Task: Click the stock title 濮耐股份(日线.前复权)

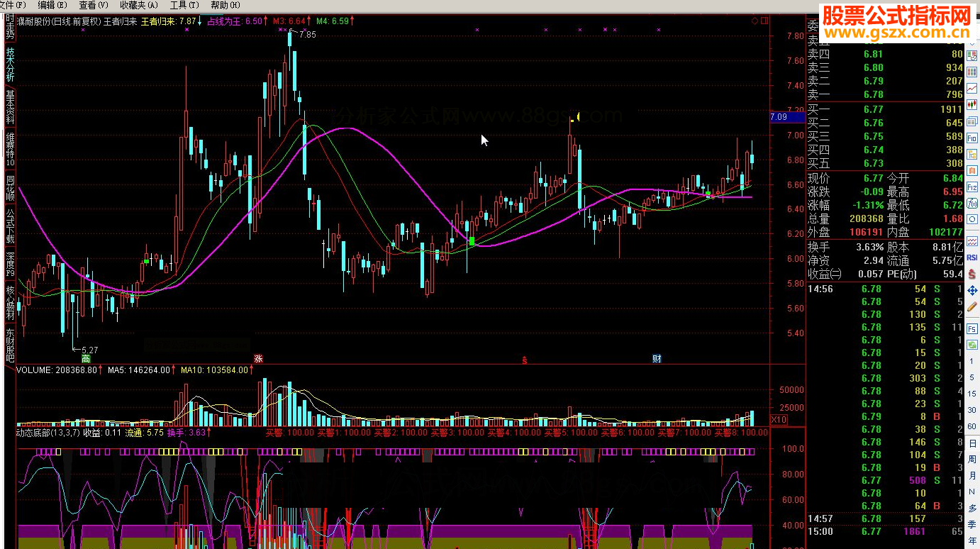Action: click(59, 21)
